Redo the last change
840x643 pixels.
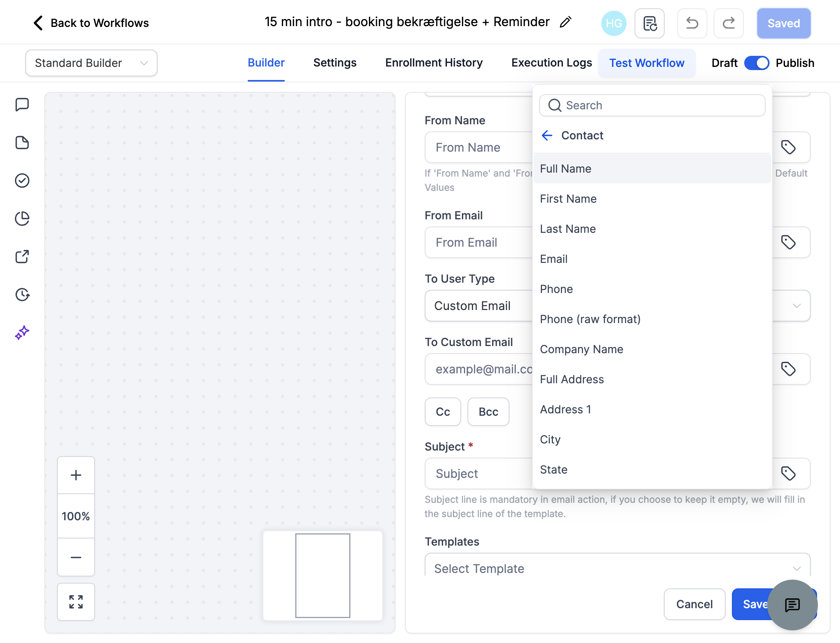coord(729,23)
